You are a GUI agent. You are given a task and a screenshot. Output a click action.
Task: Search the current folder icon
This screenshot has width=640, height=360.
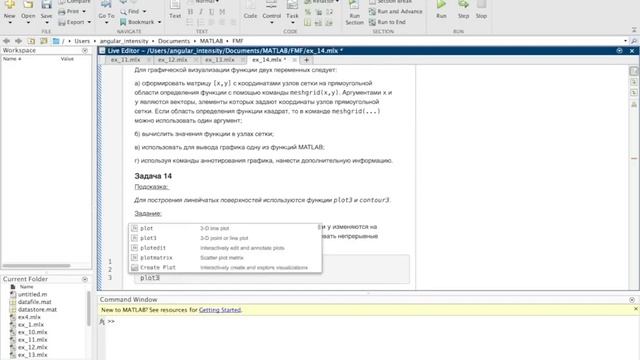tap(634, 41)
